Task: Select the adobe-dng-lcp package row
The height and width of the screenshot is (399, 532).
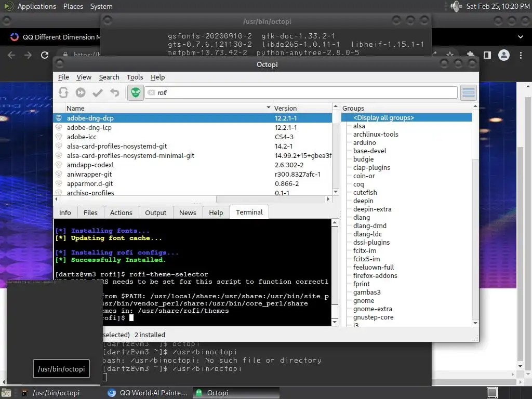Action: click(x=193, y=128)
